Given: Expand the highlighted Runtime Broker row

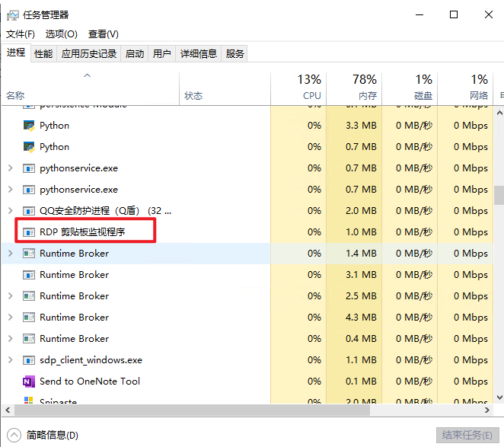Looking at the screenshot, I should point(10,254).
